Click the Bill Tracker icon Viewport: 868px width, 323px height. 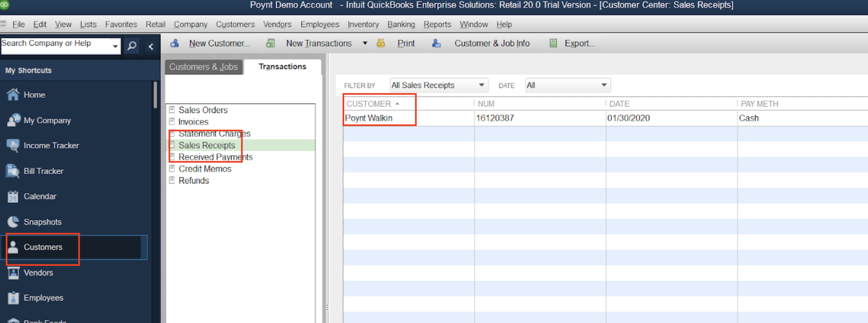(13, 171)
